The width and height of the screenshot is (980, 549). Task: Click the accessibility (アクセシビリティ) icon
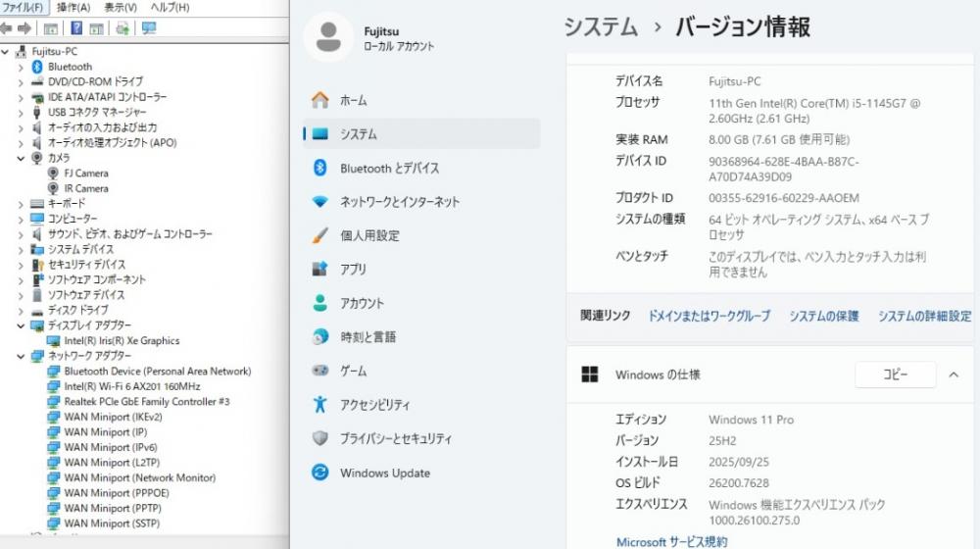pyautogui.click(x=319, y=405)
